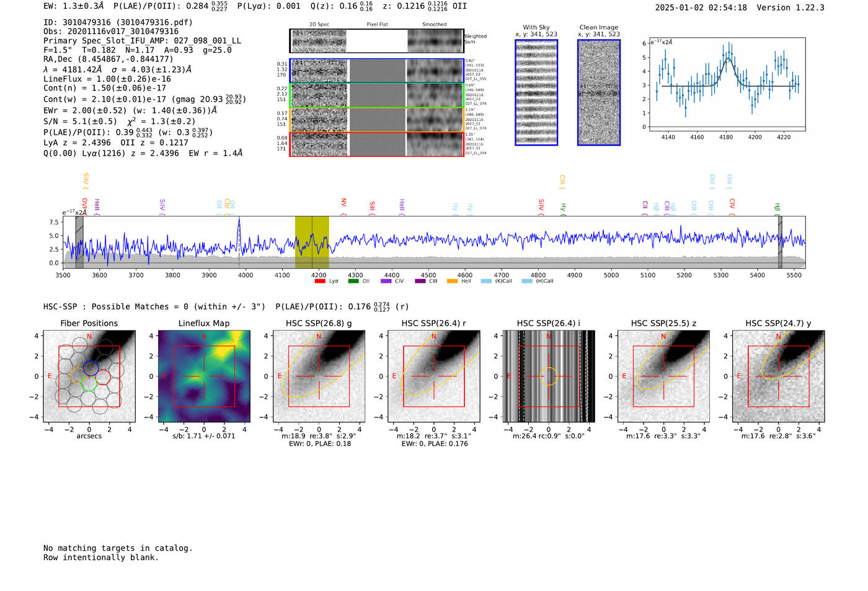Click the '2D Spec' column header
The image size is (868, 591).
tap(319, 25)
